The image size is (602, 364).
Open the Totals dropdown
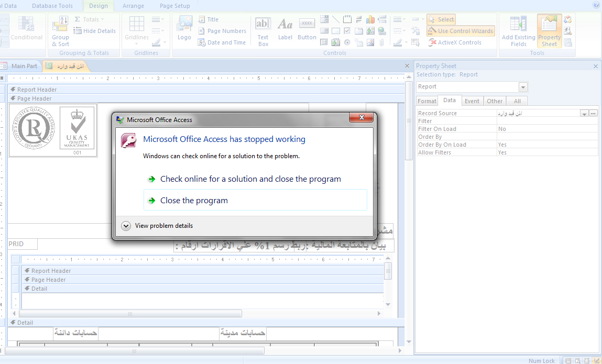pos(89,19)
